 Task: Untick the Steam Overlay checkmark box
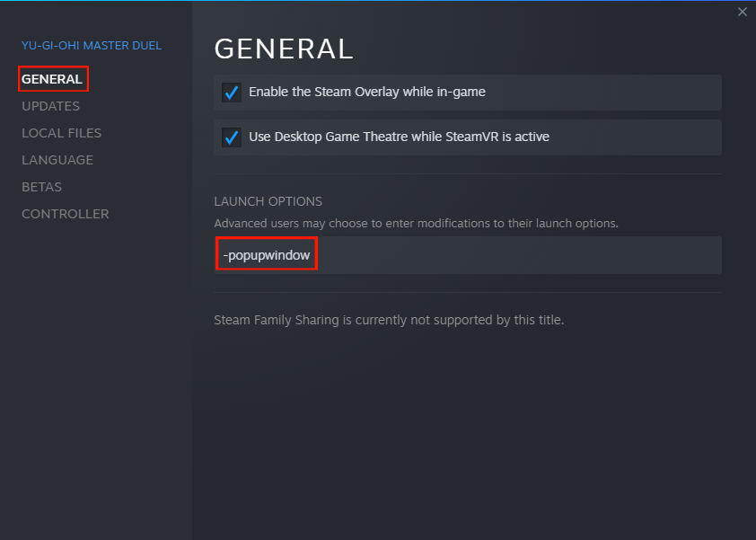(x=232, y=93)
